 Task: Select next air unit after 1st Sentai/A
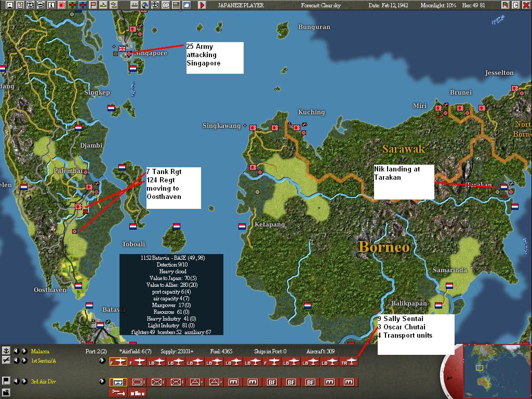(24, 361)
